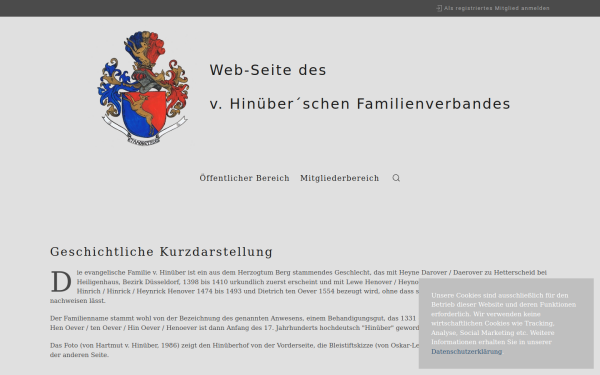Open the Mitgliederbereich menu
This screenshot has width=600, height=375.
pyautogui.click(x=339, y=178)
